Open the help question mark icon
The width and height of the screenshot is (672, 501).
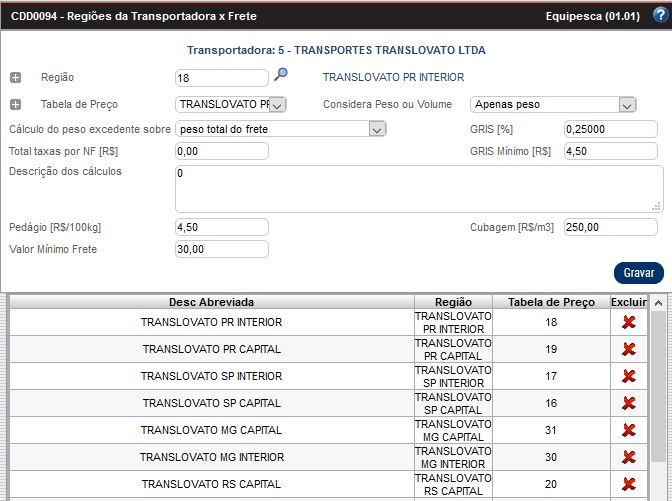tap(660, 15)
